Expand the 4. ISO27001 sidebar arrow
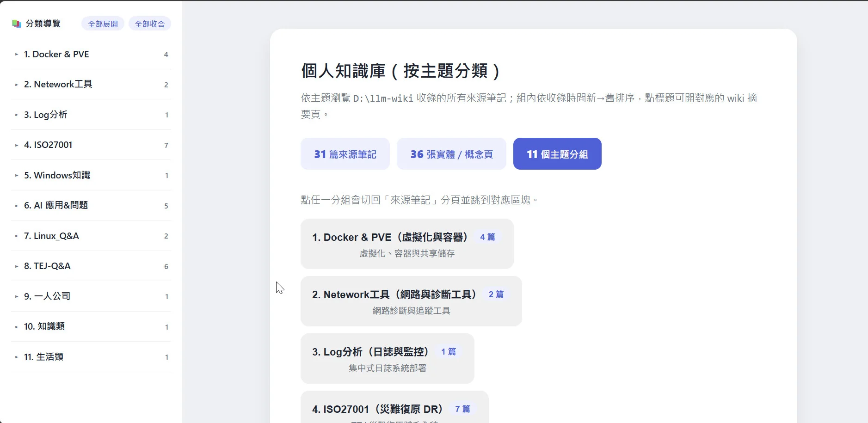The width and height of the screenshot is (868, 423). 17,145
